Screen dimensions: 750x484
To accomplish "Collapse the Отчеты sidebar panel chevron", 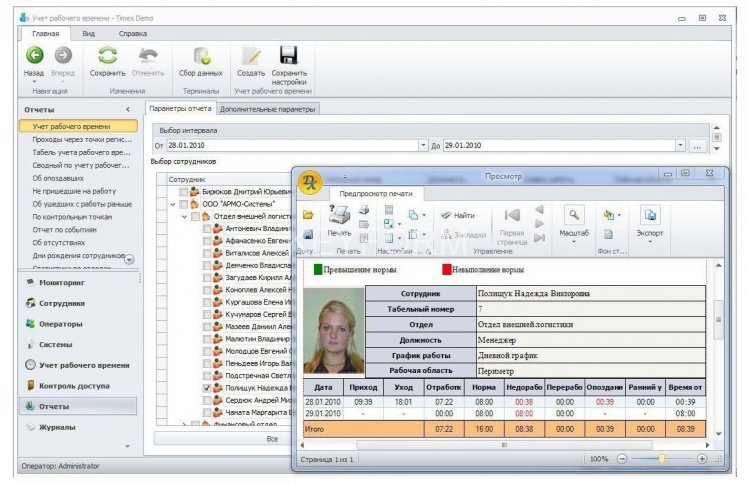I will pos(127,109).
